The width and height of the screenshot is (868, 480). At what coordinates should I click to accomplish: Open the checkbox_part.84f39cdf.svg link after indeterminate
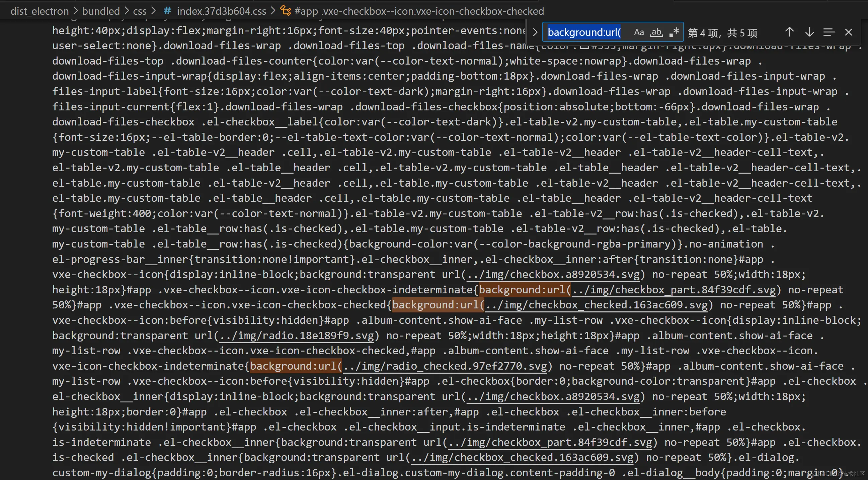(674, 290)
